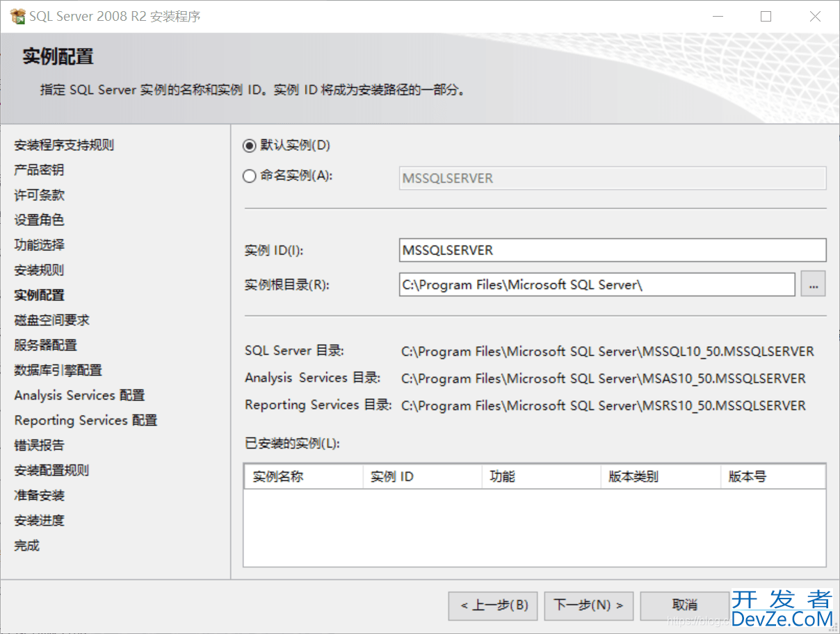Maximize the installer window
The image size is (840, 634).
pyautogui.click(x=766, y=17)
